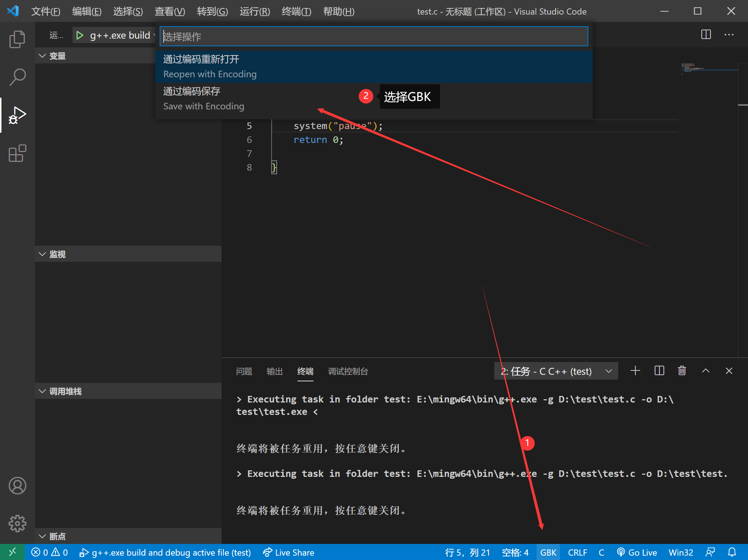Click the notifications bell in the status bar
The image size is (748, 560).
pos(732,552)
